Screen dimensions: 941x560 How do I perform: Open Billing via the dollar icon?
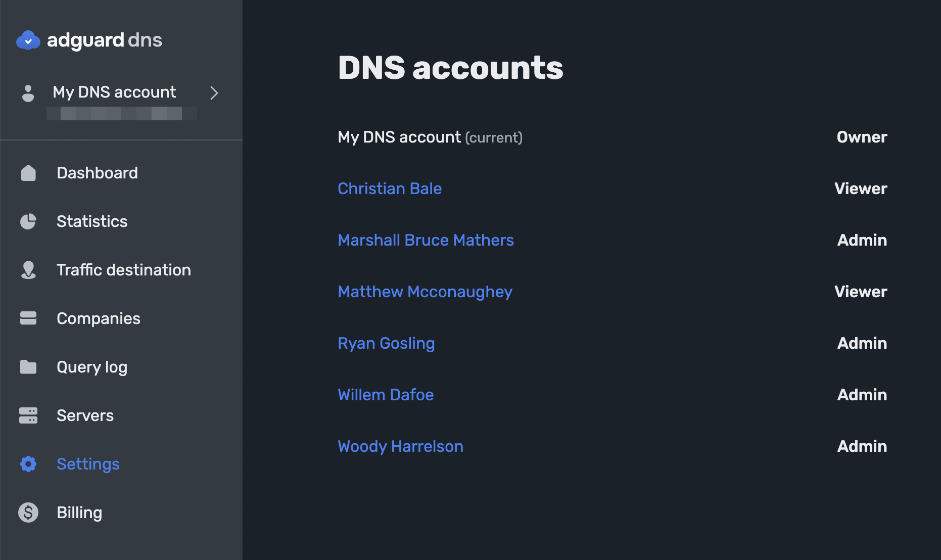pyautogui.click(x=28, y=512)
